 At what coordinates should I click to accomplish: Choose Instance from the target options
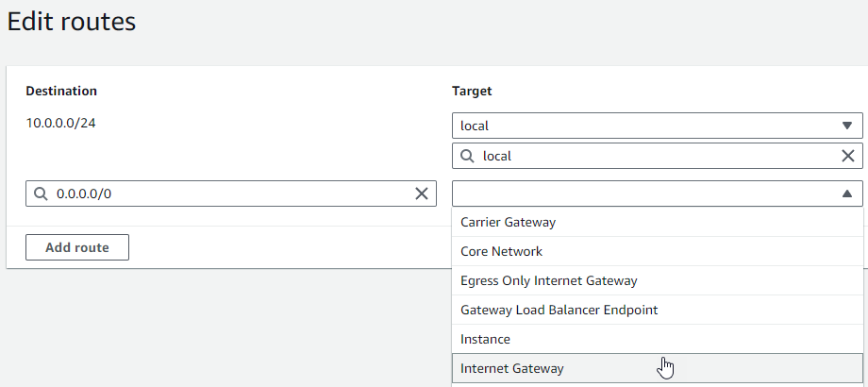point(485,339)
